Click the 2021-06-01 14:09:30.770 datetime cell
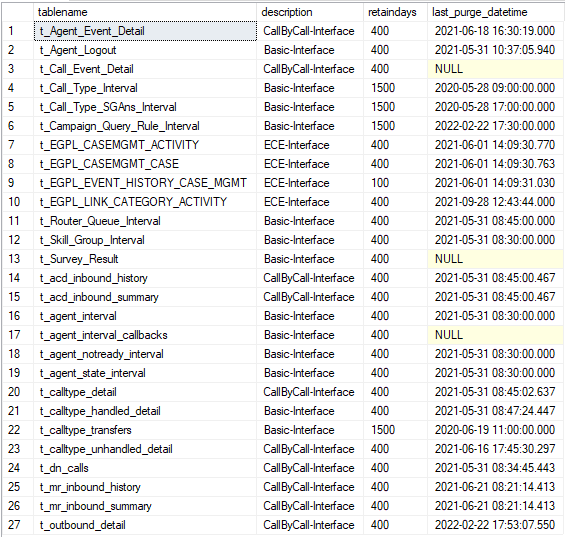This screenshot has height=537, width=565. 495,145
